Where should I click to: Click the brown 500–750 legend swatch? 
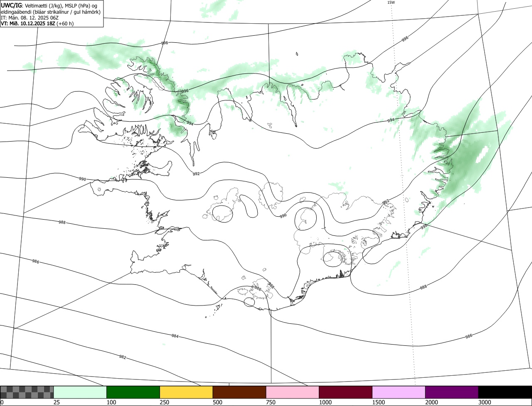(239, 392)
